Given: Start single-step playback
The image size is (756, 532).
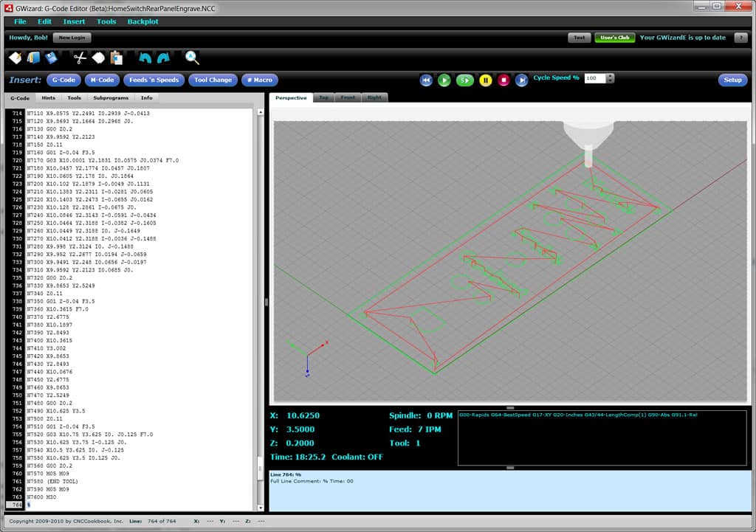Looking at the screenshot, I should (x=466, y=79).
